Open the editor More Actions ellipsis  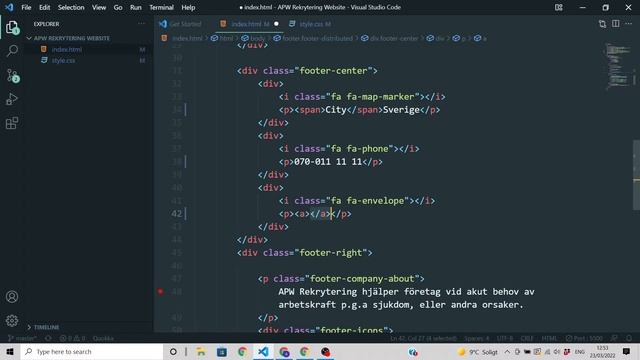629,24
